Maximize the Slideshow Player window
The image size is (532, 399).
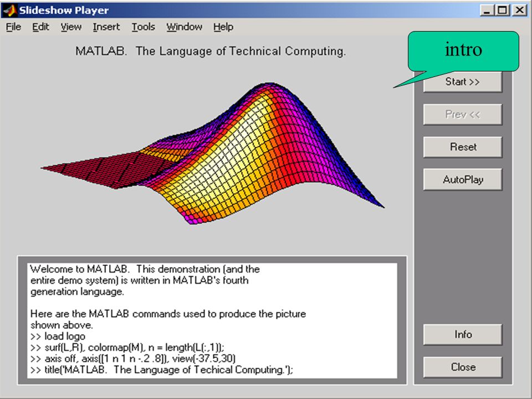tap(503, 10)
